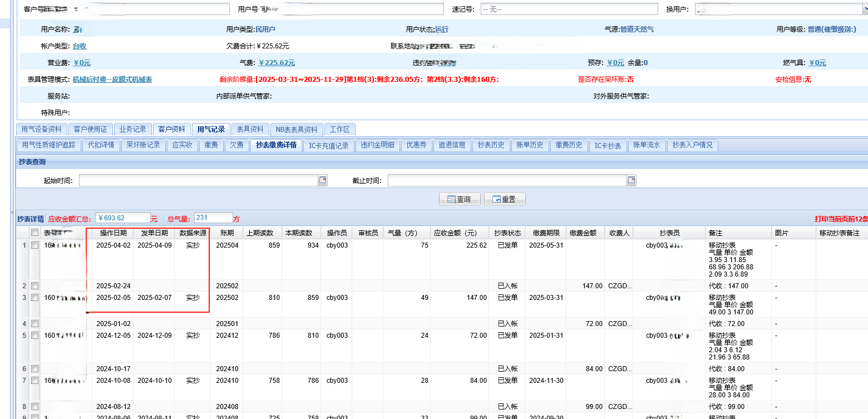This screenshot has width=868, height=419.
Task: Select the 抄表缴费详情 sub-tab
Action: (277, 145)
